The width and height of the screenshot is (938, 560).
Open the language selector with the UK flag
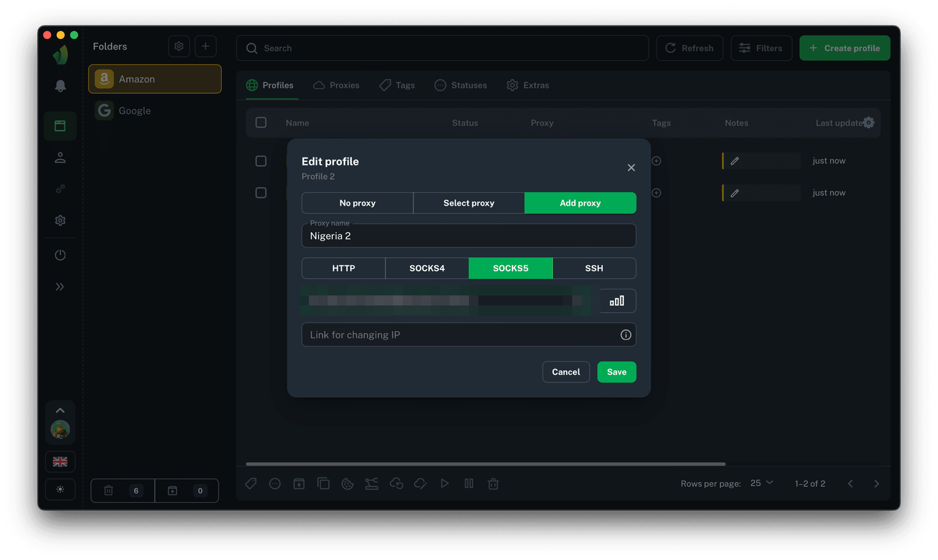[x=60, y=462]
